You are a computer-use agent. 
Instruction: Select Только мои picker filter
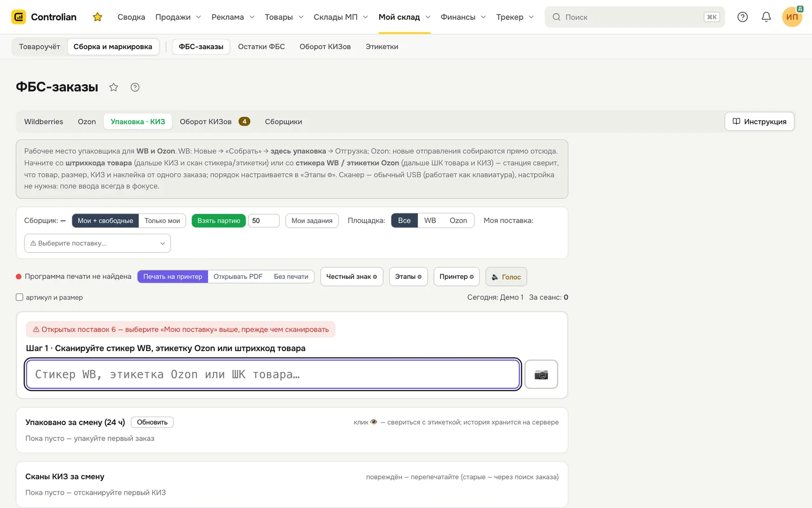(162, 221)
